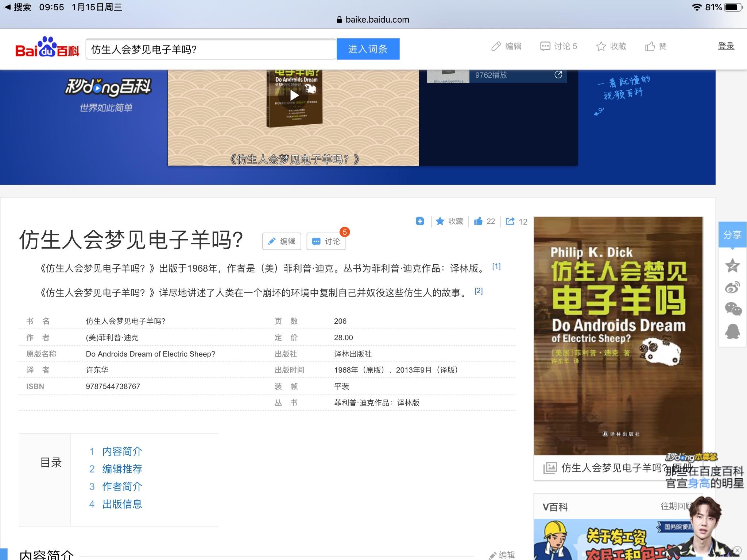Click 菲利普·迪克作品：译林版 series value
747x560 pixels.
(377, 403)
